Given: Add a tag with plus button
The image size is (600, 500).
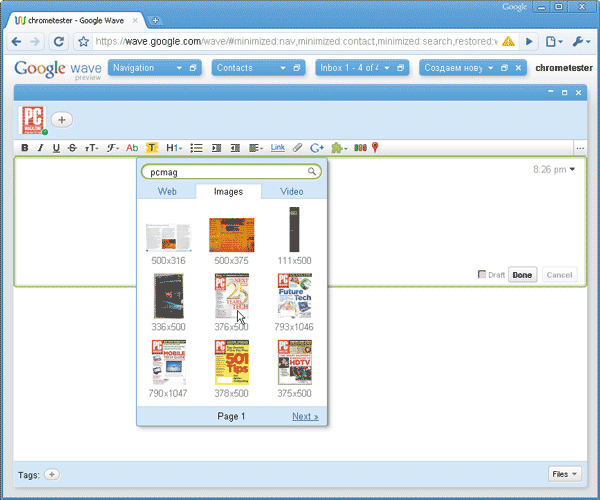Looking at the screenshot, I should tap(52, 475).
